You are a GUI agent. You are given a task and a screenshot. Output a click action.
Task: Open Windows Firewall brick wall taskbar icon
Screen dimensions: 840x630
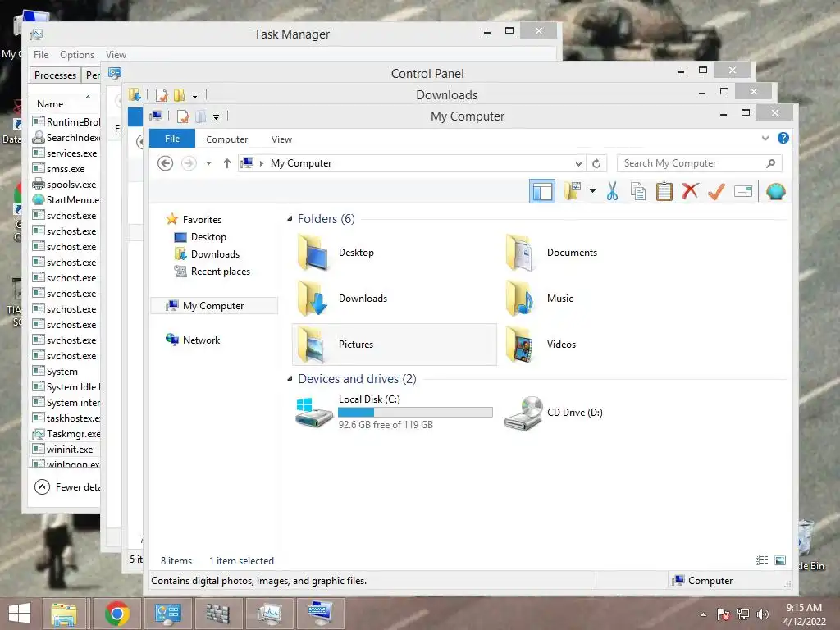pyautogui.click(x=218, y=614)
